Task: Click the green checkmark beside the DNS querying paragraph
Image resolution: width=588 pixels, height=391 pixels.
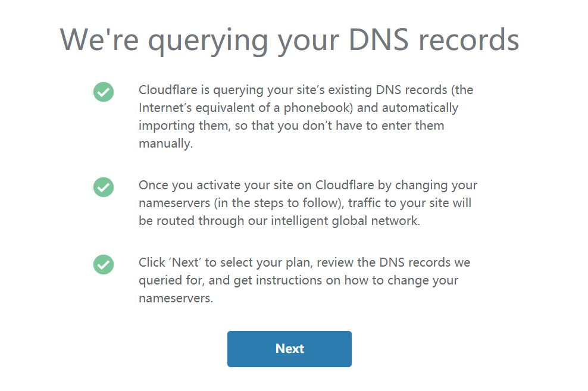Action: 104,92
